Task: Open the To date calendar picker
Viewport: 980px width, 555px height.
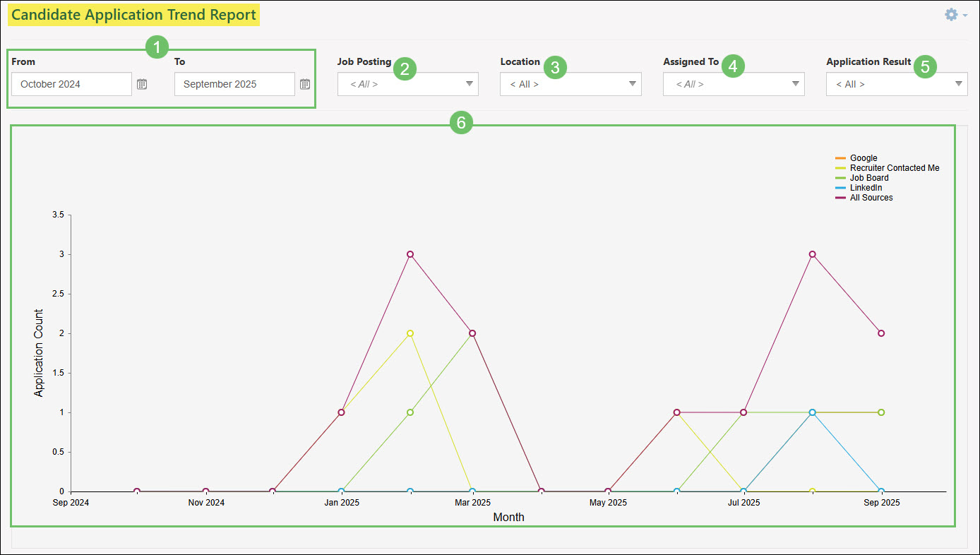Action: [304, 83]
